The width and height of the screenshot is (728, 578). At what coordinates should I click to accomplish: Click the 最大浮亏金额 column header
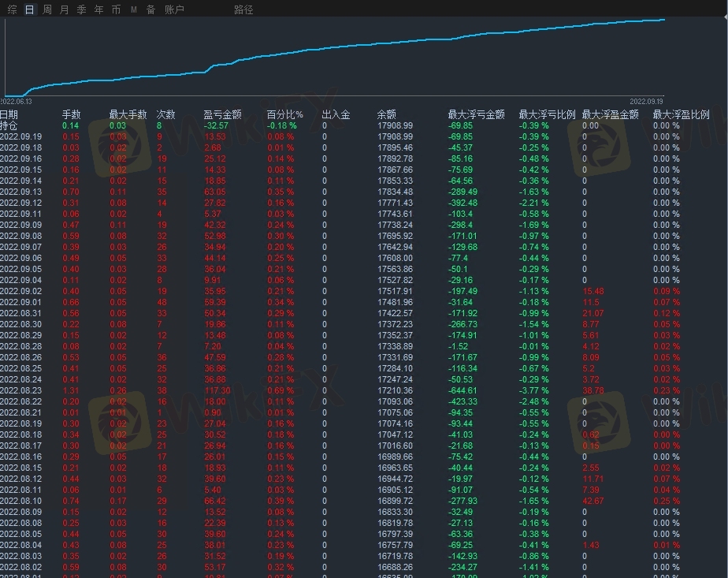(x=475, y=114)
